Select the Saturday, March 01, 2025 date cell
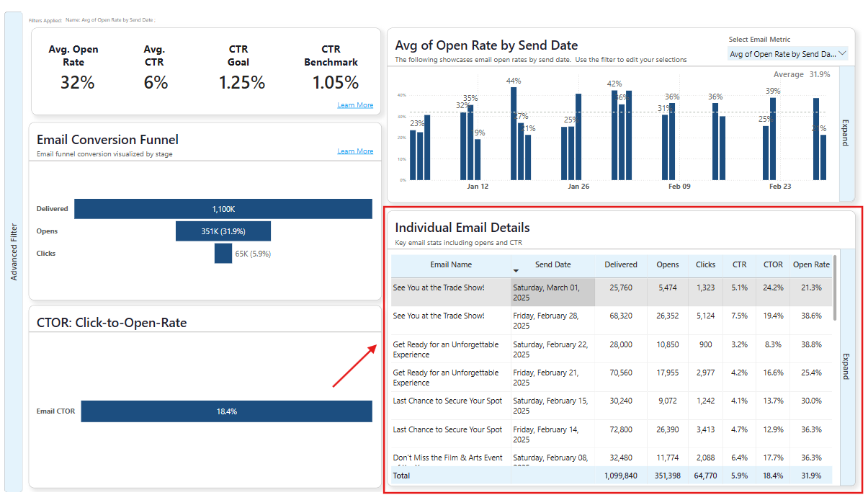Viewport: 868px width, 495px height. pyautogui.click(x=552, y=293)
